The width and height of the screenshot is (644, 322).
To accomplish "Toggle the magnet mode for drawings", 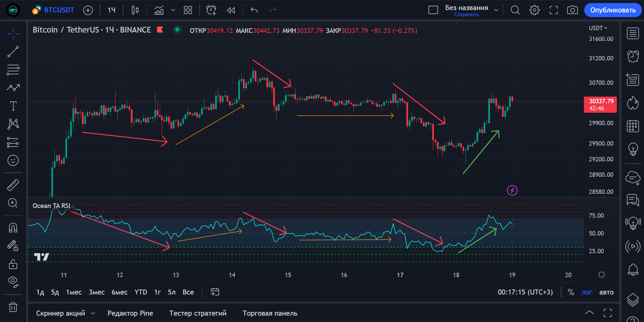I will (13, 228).
